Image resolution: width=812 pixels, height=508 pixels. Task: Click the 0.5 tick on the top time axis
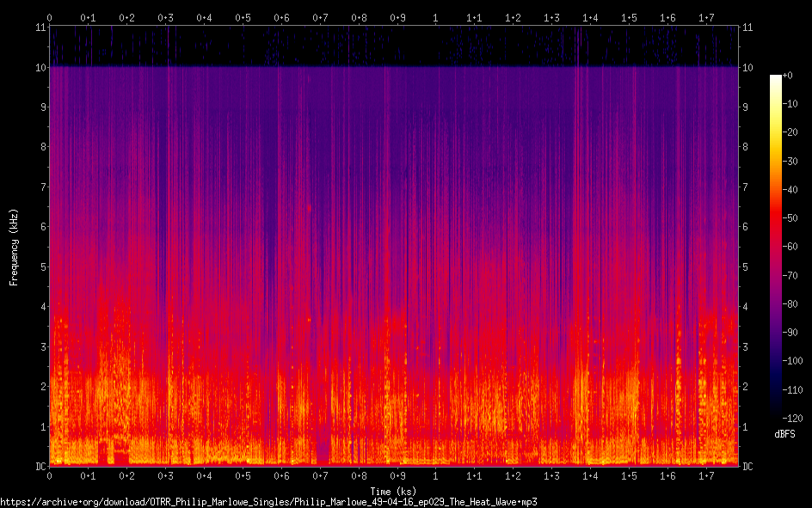coord(243,17)
